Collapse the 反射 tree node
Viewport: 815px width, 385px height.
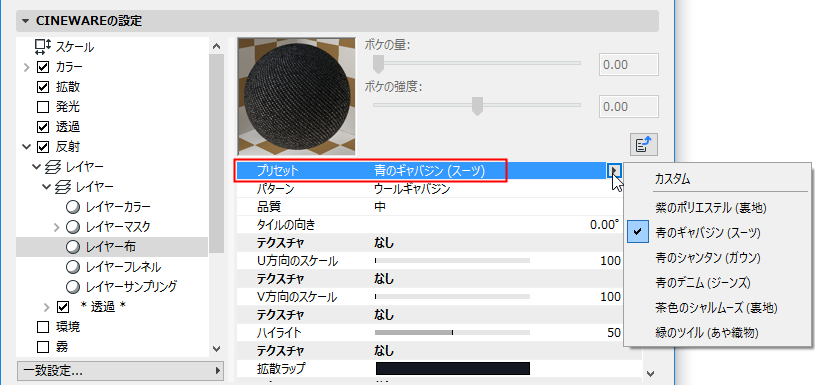click(27, 147)
